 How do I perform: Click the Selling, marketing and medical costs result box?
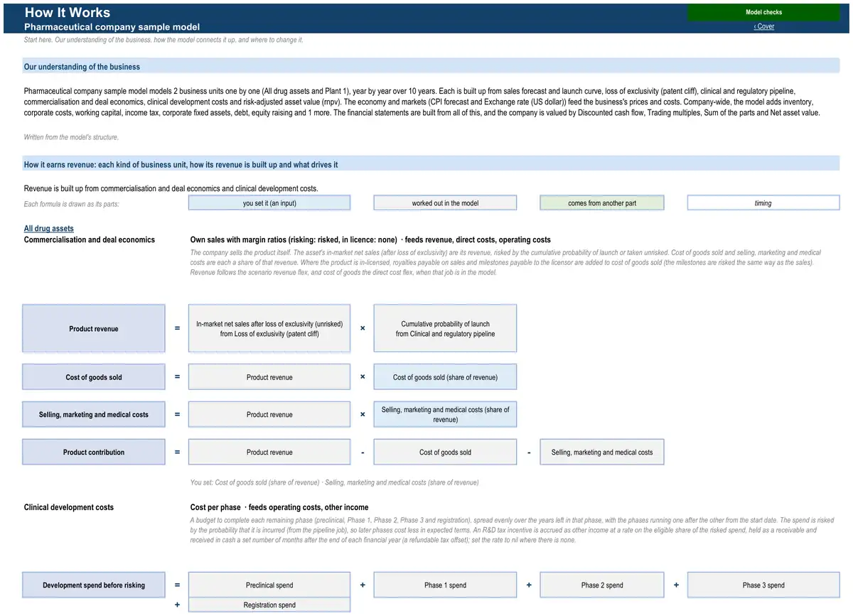click(94, 414)
